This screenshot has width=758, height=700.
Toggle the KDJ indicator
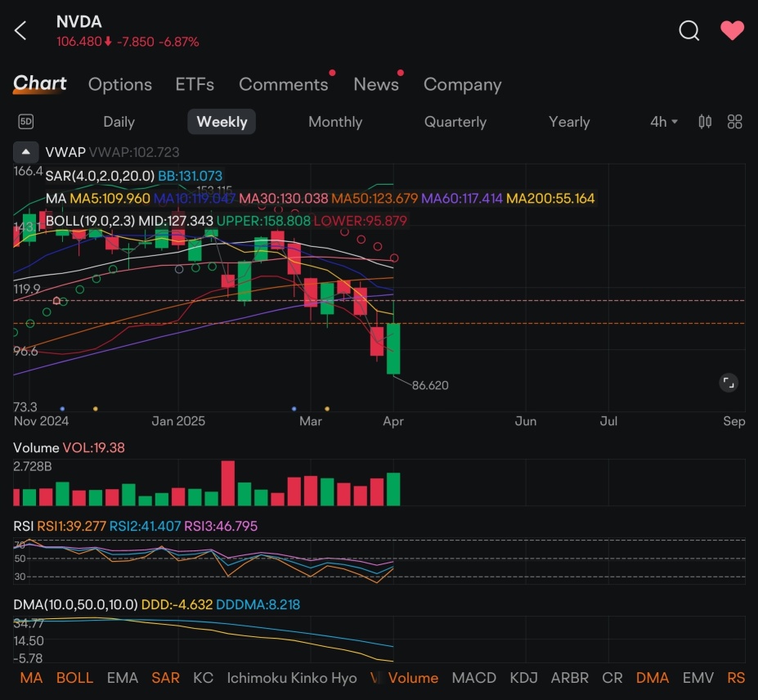[x=523, y=678]
